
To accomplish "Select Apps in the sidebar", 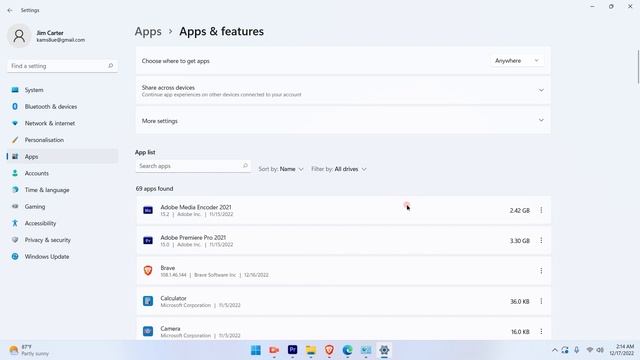I will (62, 157).
